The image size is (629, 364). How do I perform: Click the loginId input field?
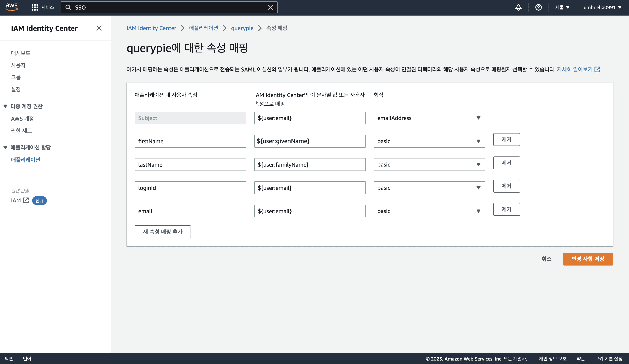click(x=190, y=188)
